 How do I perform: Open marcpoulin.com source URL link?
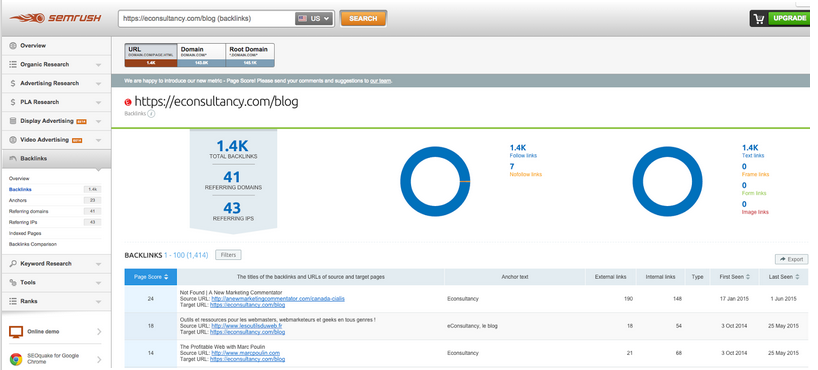tap(246, 353)
